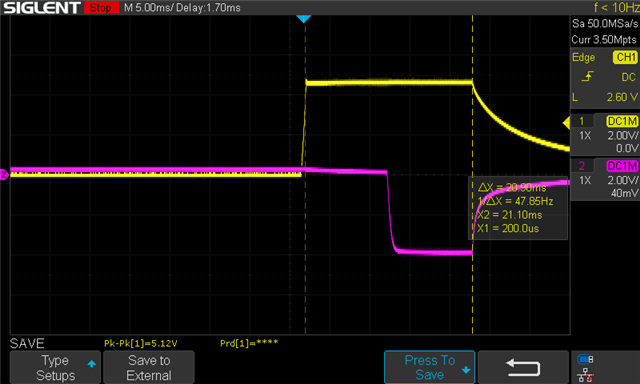This screenshot has width=640, height=384.
Task: Select the Edge trigger type label
Action: 583,58
